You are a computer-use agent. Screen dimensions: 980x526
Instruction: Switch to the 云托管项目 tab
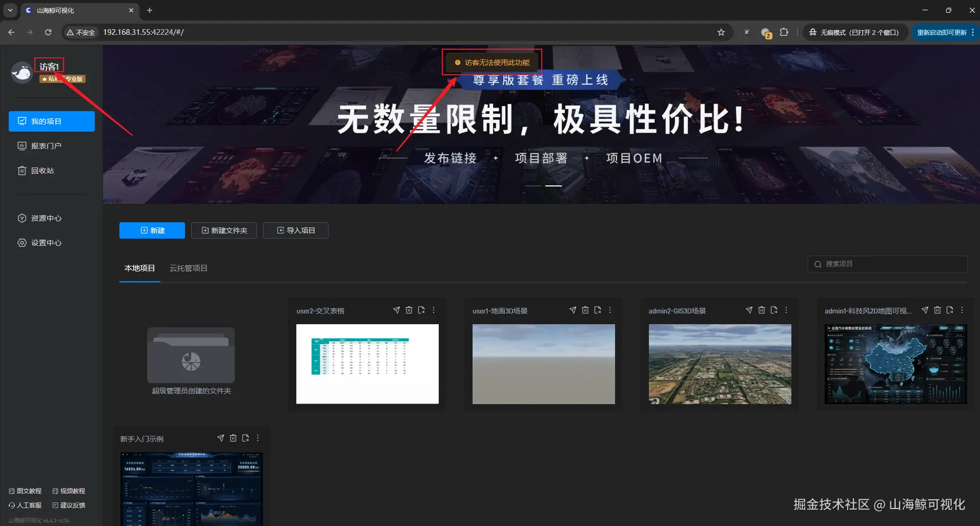tap(188, 268)
